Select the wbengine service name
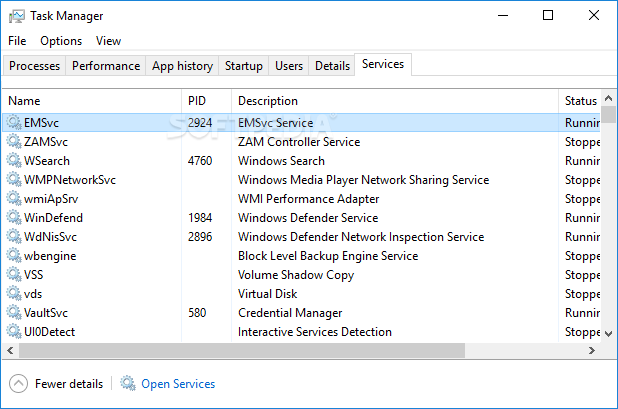618x409 pixels. 50,256
